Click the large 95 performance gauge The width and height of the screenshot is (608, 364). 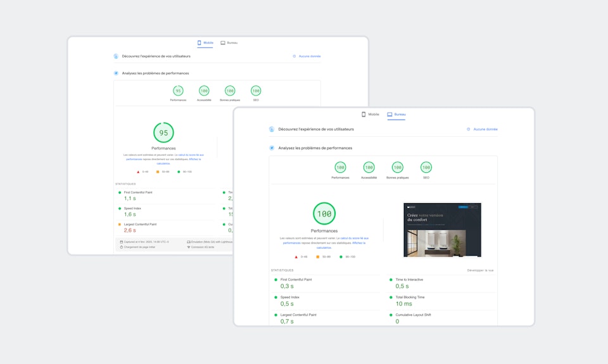tap(163, 133)
